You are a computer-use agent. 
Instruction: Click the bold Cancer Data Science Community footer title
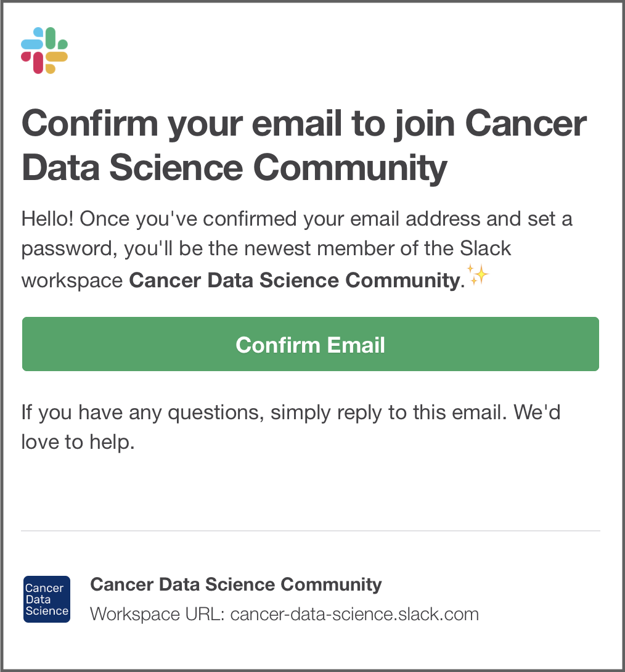point(235,584)
